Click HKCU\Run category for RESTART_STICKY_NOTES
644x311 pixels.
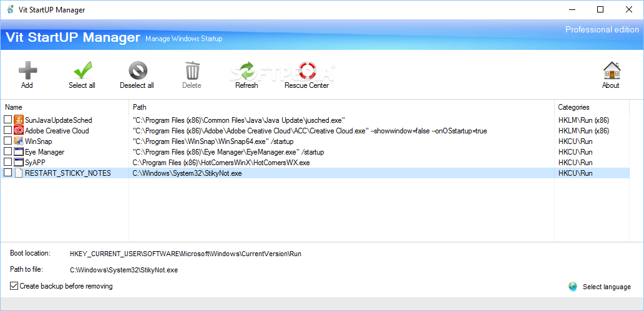pyautogui.click(x=575, y=173)
